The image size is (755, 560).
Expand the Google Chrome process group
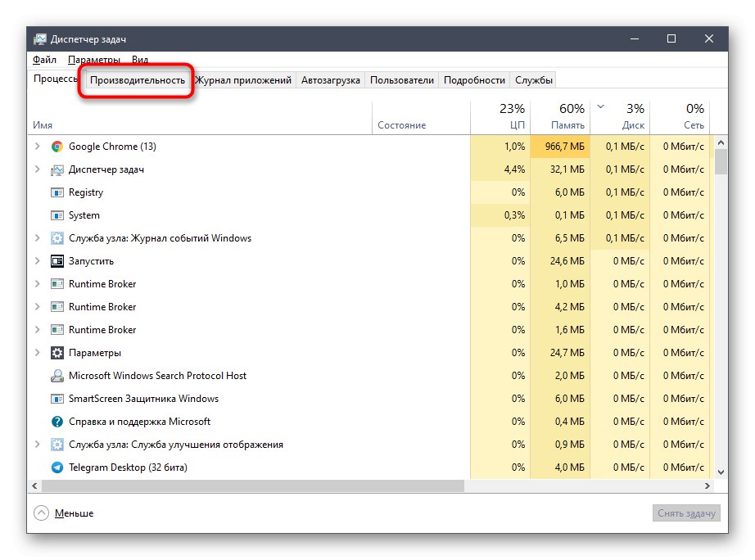(x=37, y=147)
